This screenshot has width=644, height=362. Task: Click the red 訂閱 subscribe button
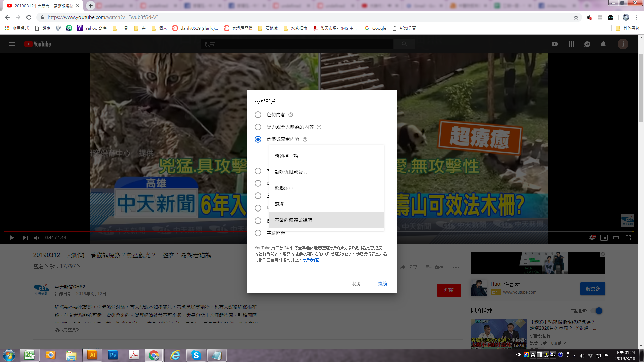pyautogui.click(x=449, y=290)
